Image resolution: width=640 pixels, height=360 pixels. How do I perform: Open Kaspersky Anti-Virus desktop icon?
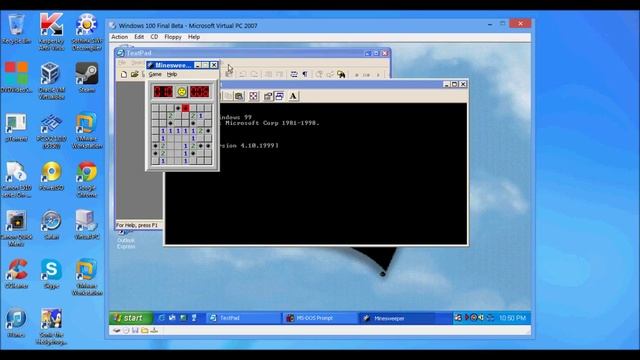click(51, 31)
